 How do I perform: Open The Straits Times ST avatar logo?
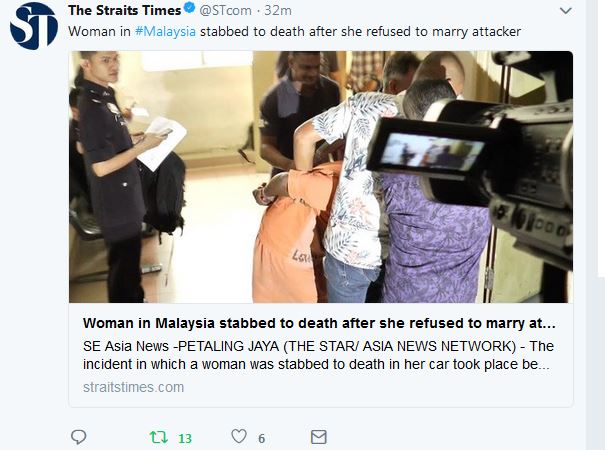click(x=34, y=26)
